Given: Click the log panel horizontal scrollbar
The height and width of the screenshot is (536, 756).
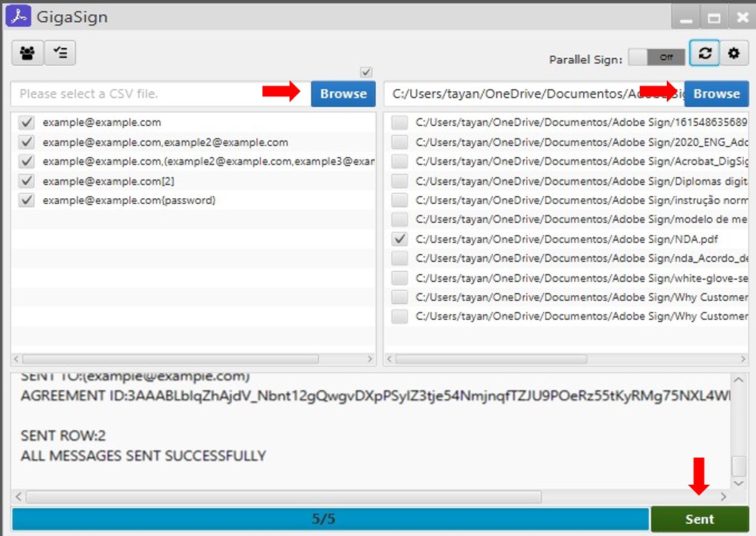Looking at the screenshot, I should click(284, 497).
